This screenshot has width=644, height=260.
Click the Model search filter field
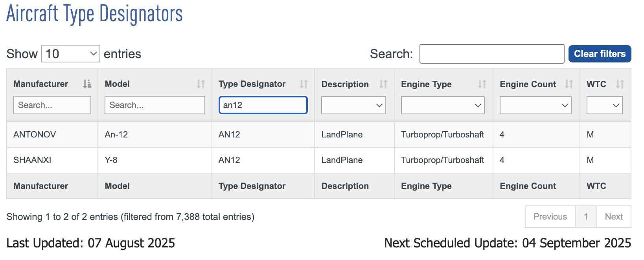pyautogui.click(x=155, y=105)
